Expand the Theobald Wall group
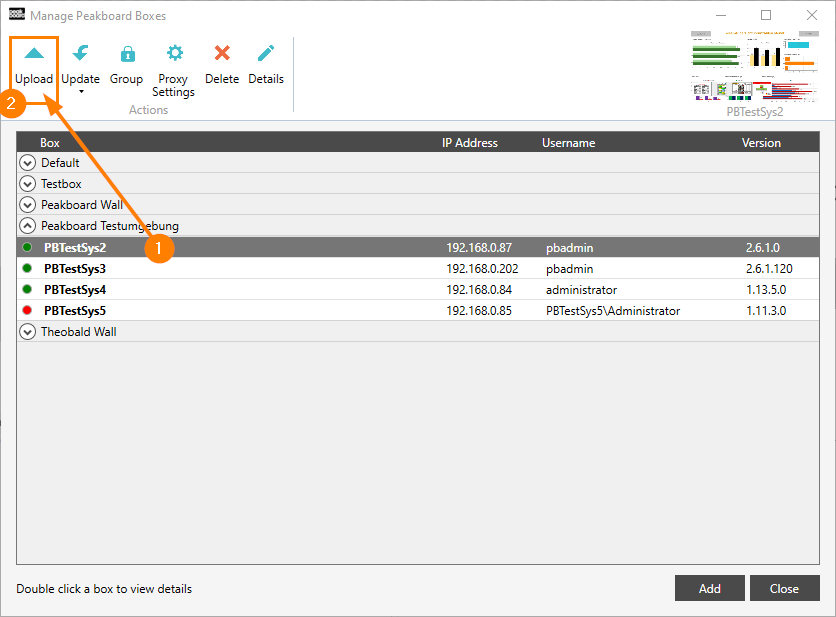The width and height of the screenshot is (836, 617). pyautogui.click(x=27, y=332)
